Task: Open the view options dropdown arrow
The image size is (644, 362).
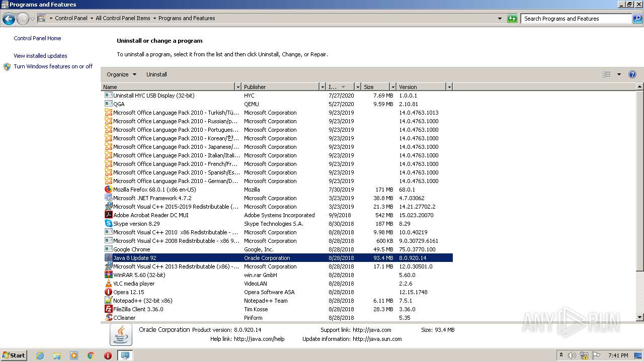Action: point(619,74)
